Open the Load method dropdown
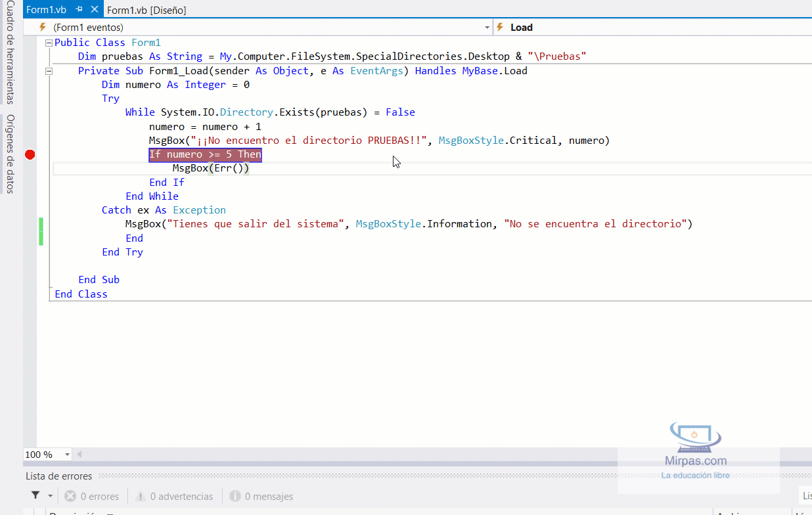This screenshot has height=515, width=812. [652, 27]
